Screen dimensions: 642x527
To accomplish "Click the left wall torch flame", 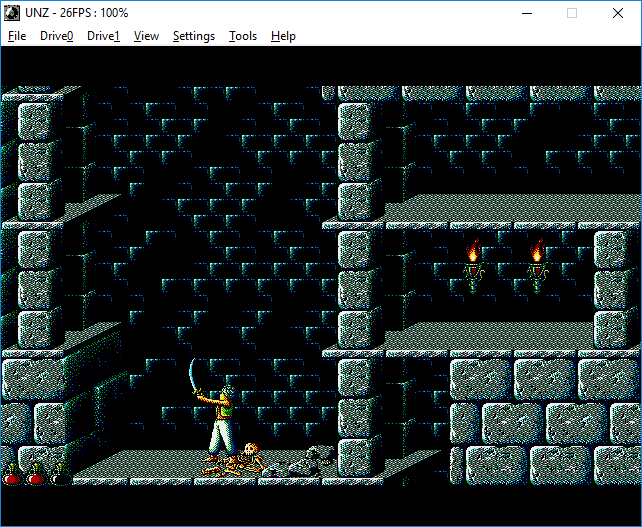I will (473, 253).
